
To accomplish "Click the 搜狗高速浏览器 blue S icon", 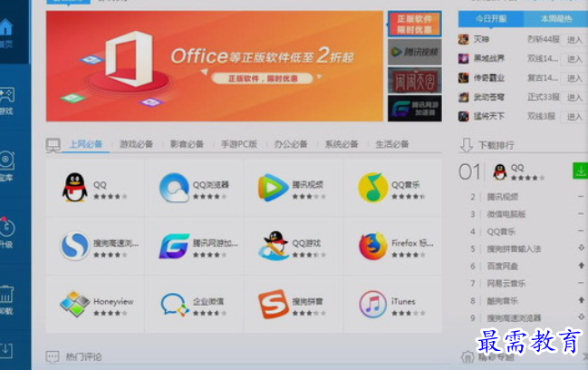I will 74,246.
